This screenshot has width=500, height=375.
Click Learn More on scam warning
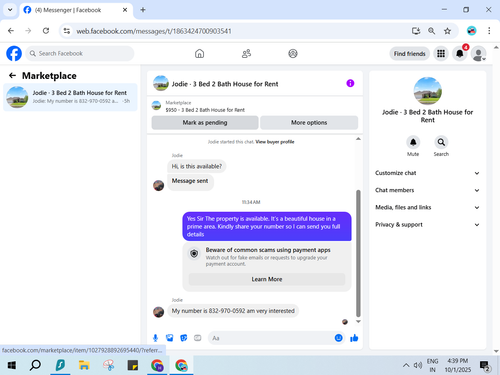[x=267, y=279]
